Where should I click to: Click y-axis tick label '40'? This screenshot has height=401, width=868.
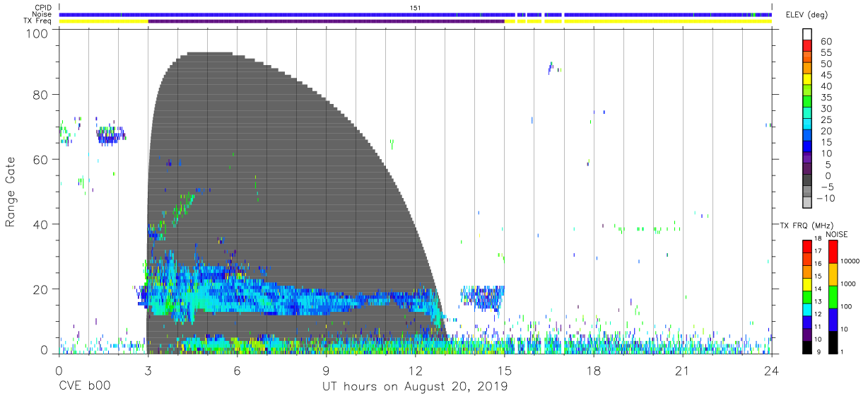click(x=40, y=224)
